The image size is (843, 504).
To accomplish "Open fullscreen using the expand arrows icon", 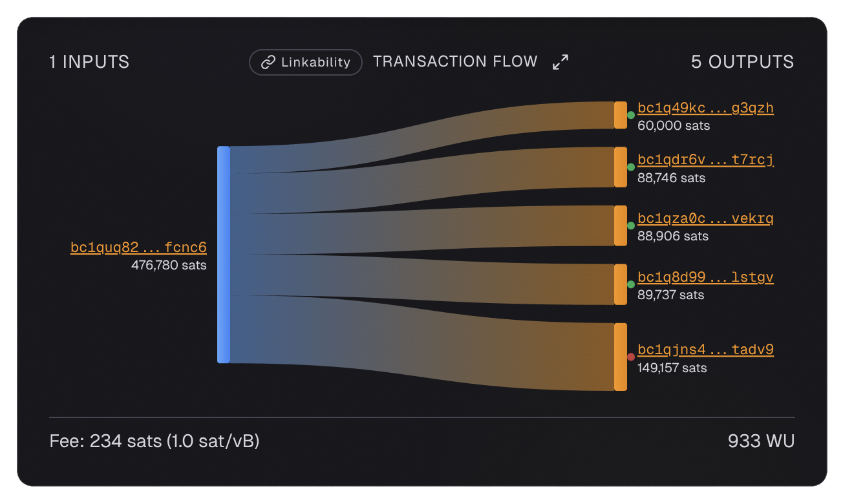I will coord(560,62).
